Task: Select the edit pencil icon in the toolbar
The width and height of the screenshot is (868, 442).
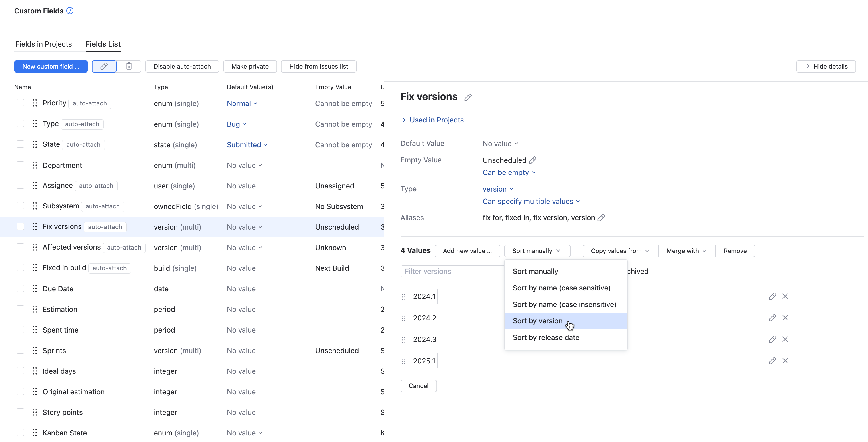Action: coord(104,66)
